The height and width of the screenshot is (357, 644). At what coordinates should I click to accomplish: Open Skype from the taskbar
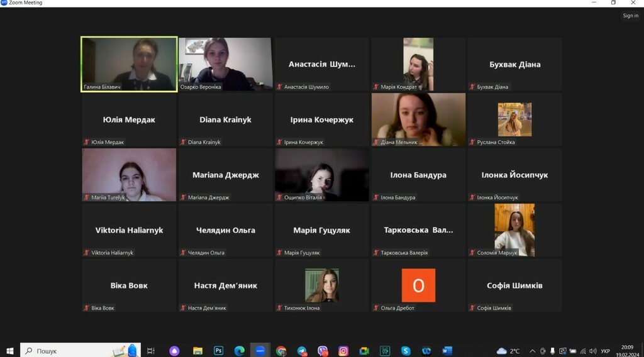[406, 351]
